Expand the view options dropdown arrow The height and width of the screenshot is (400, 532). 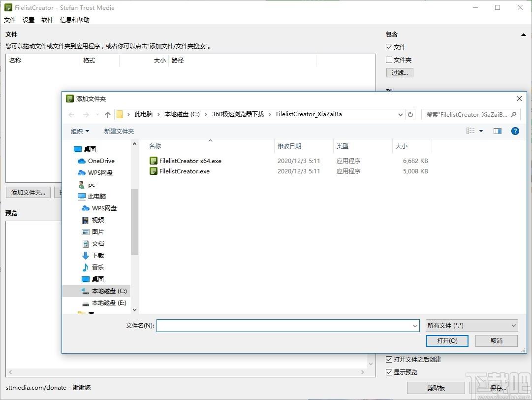[x=481, y=131]
